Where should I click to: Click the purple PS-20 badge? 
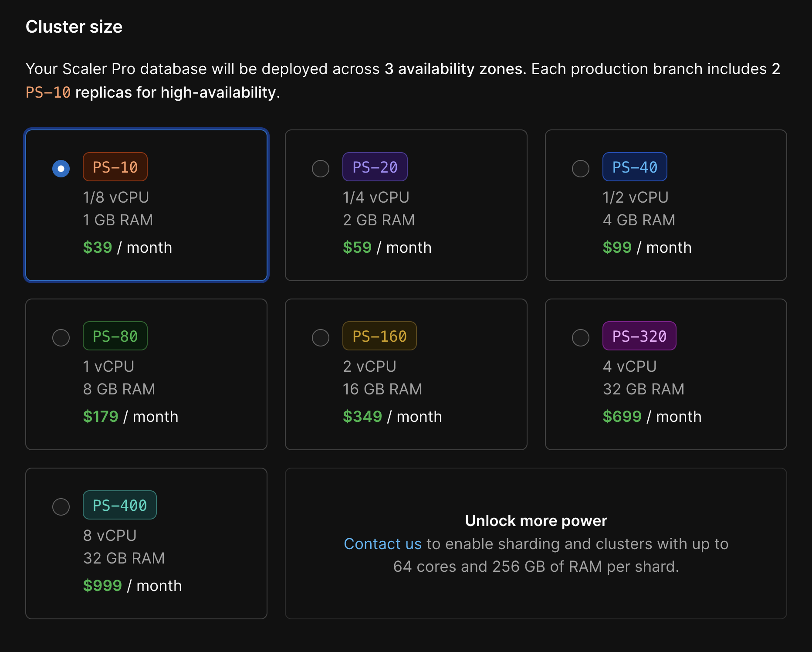click(x=375, y=166)
